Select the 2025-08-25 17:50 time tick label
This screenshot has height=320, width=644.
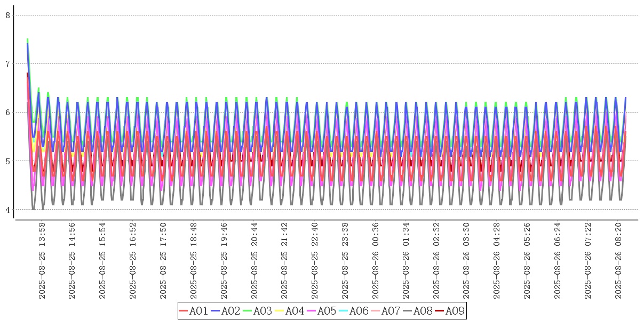click(x=163, y=260)
